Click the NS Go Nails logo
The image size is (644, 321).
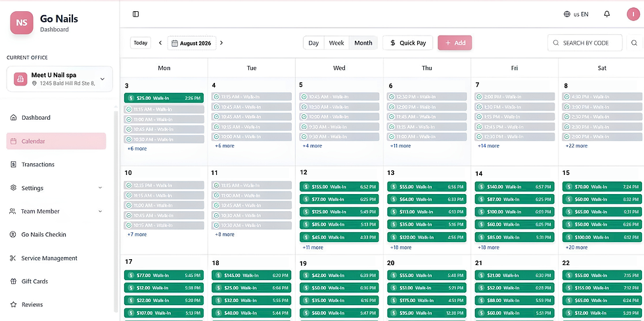coord(21,22)
